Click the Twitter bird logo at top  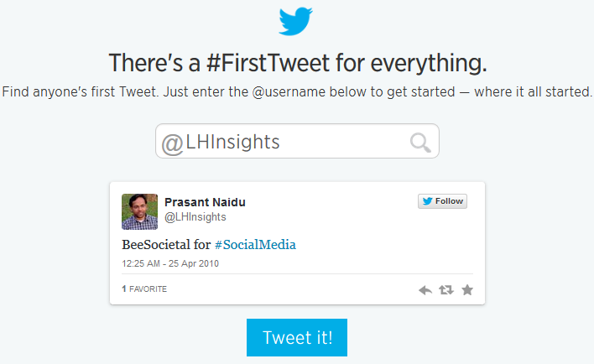tap(295, 21)
